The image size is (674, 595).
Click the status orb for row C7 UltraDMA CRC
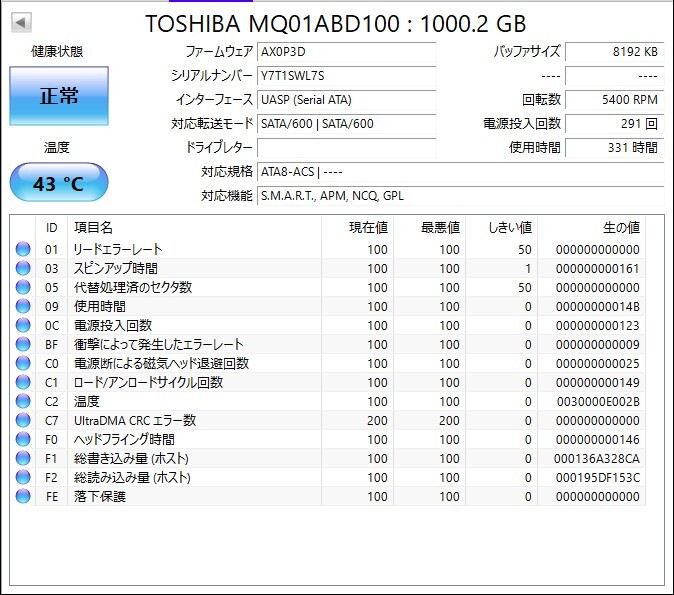pyautogui.click(x=23, y=420)
